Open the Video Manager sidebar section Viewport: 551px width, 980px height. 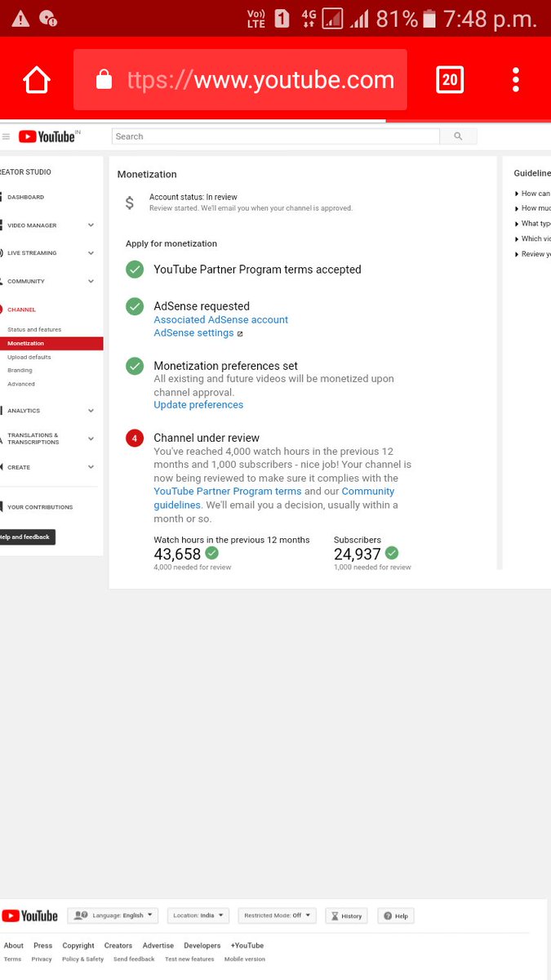pos(32,225)
